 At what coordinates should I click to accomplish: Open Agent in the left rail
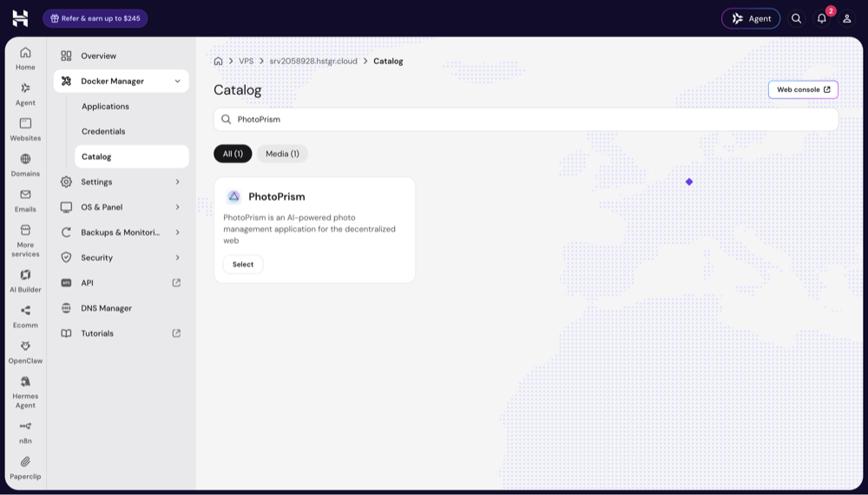(25, 94)
